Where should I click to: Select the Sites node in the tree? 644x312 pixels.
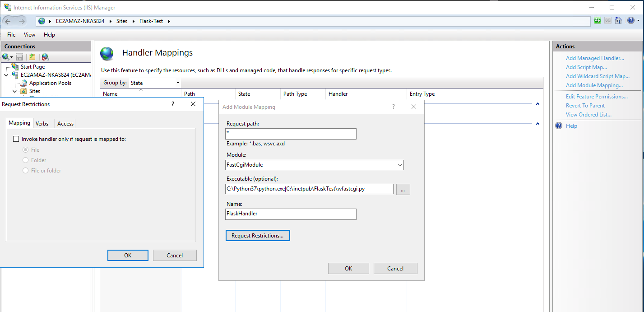tap(35, 91)
